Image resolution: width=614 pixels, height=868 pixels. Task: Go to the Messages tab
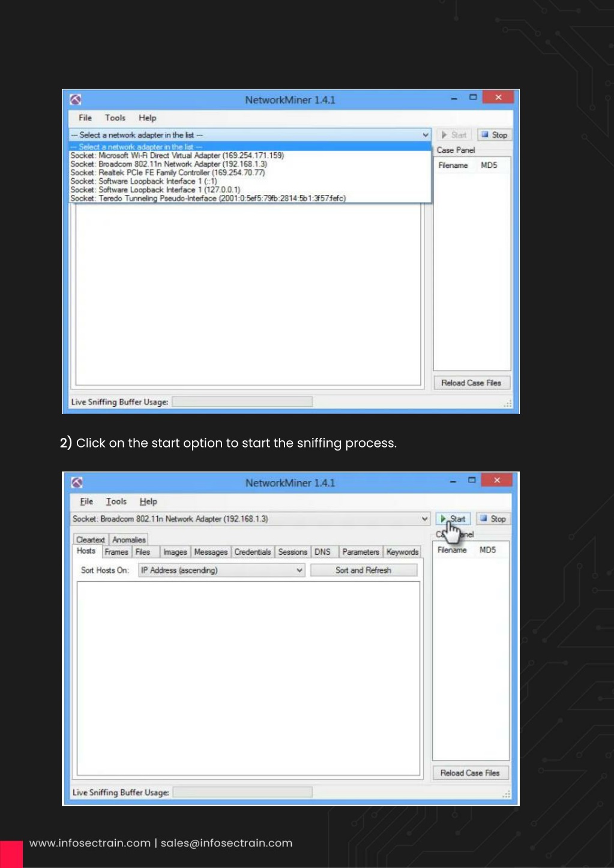(211, 552)
